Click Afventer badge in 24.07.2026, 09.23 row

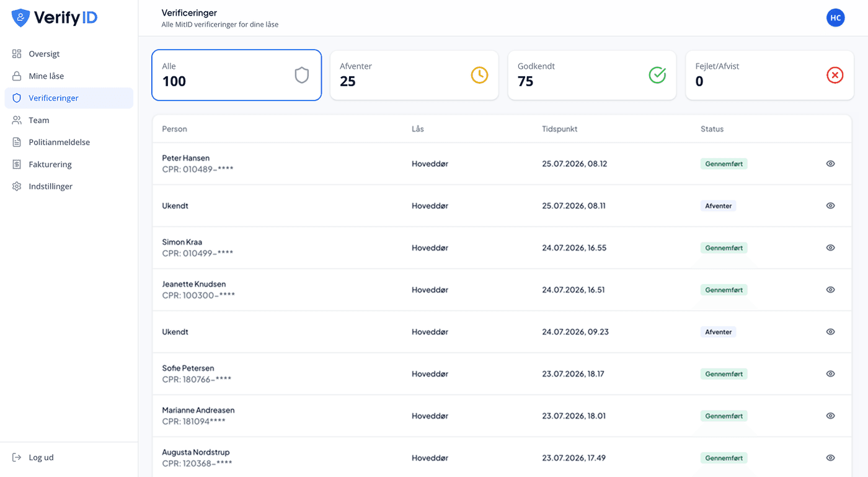[718, 332]
